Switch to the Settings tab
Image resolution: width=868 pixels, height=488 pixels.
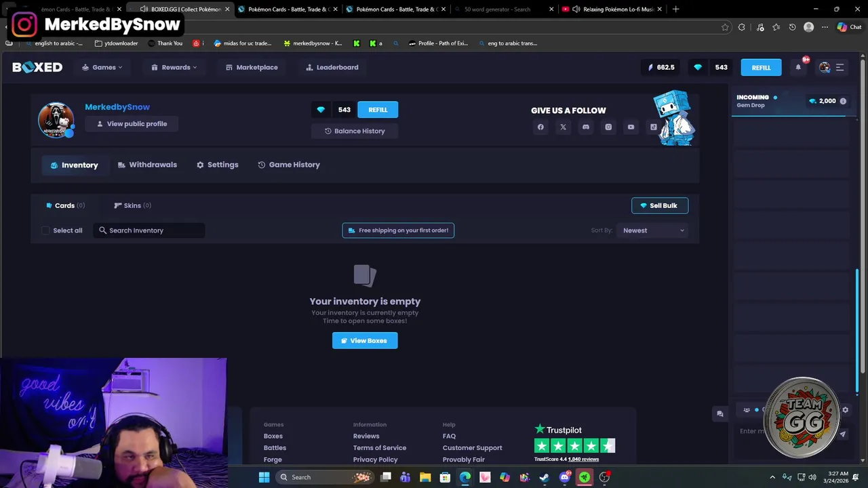[217, 165]
